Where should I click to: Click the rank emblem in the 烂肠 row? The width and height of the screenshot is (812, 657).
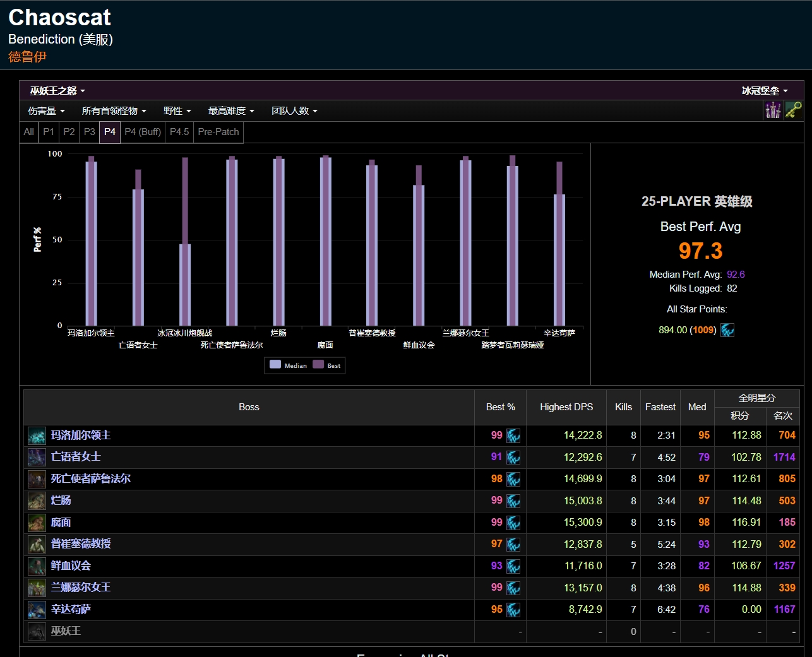[513, 500]
